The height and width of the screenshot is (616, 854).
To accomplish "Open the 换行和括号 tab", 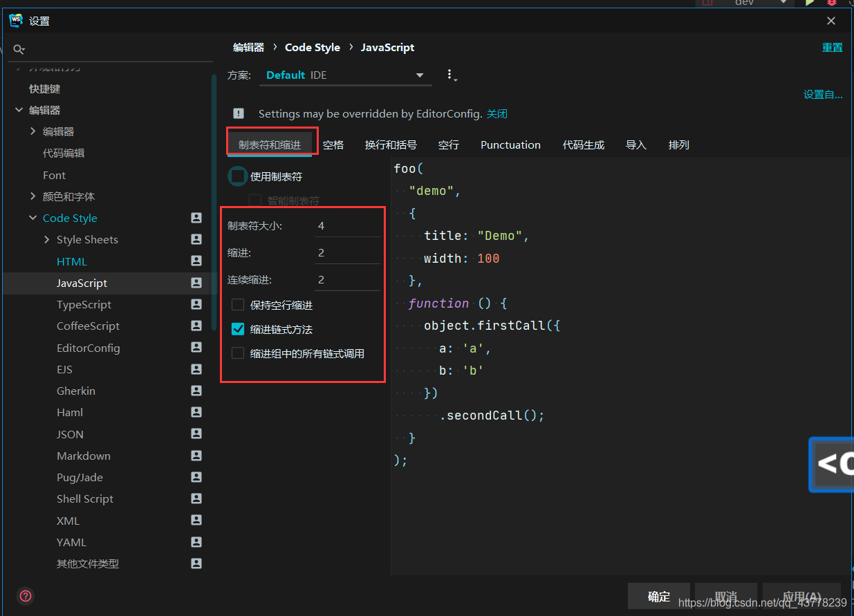I will point(391,144).
